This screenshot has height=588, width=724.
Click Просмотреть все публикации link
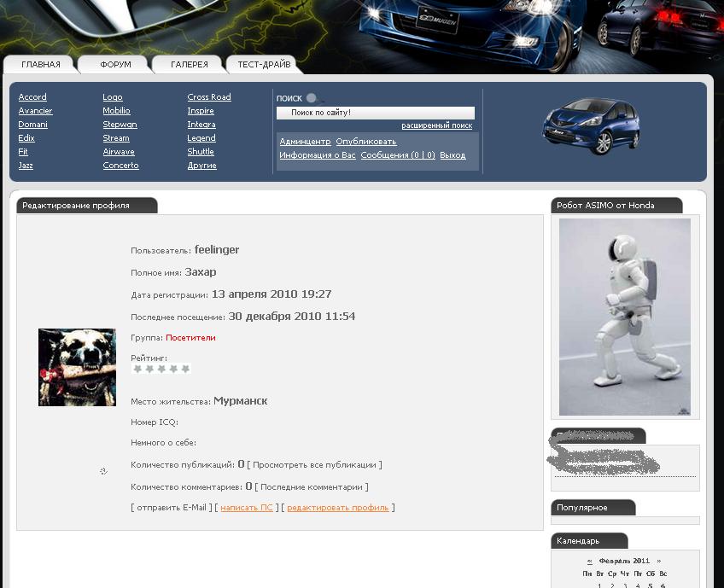pos(314,465)
